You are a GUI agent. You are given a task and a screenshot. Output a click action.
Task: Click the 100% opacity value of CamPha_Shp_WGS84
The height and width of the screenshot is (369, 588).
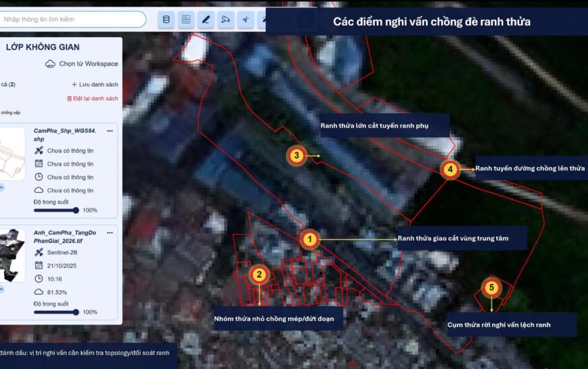[x=90, y=210]
